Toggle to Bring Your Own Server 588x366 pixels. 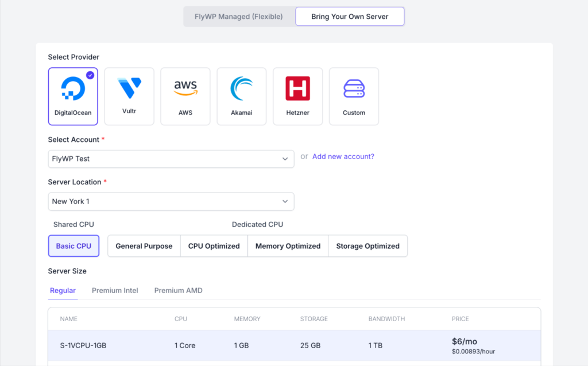[350, 17]
